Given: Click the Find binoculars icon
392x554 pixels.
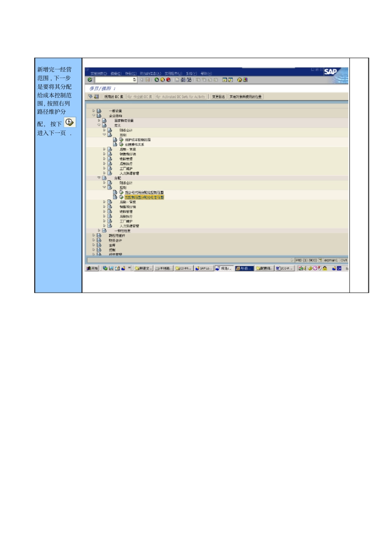Looking at the screenshot, I should [x=183, y=80].
